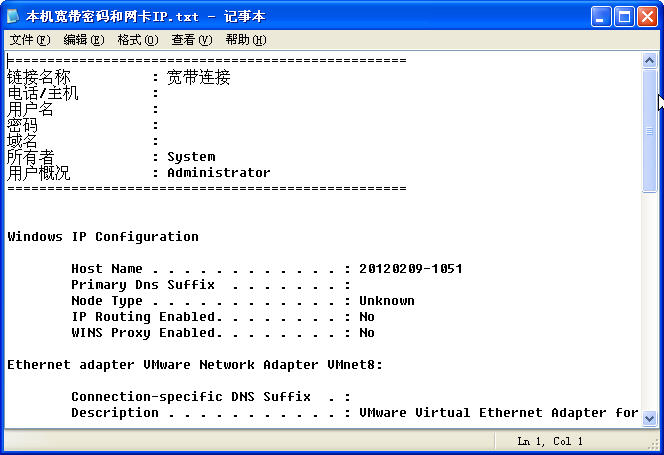Open the 文件(F) menu

[30, 40]
